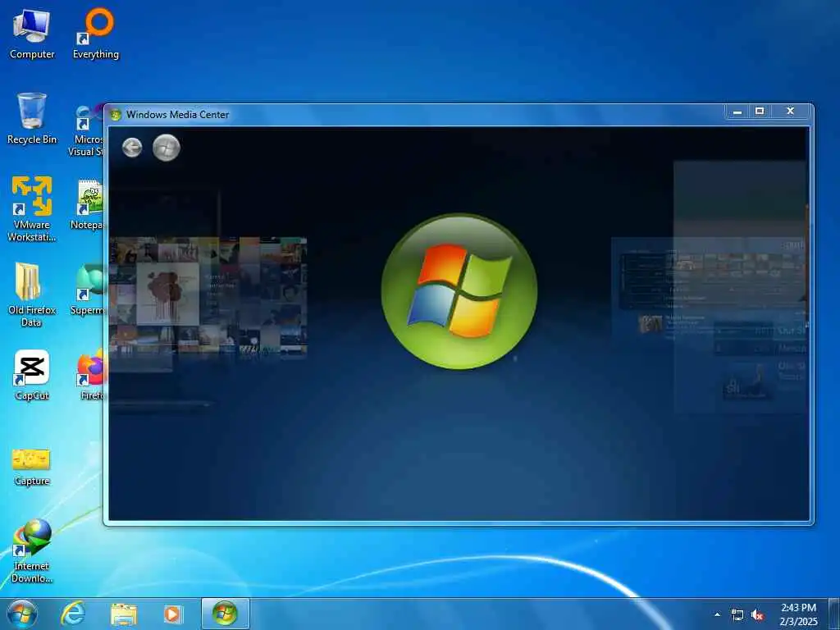The width and height of the screenshot is (840, 630).
Task: Click the faded album art mosaic
Action: click(208, 295)
